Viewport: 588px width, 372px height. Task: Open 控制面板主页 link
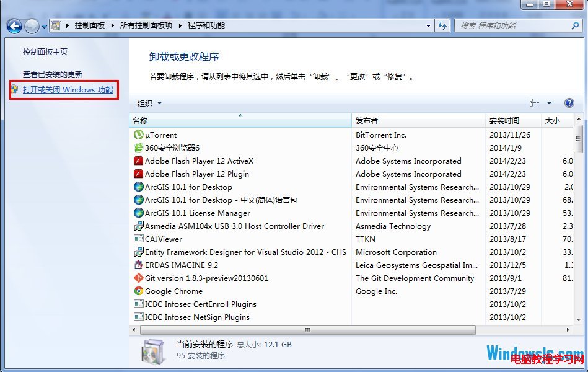tap(45, 52)
